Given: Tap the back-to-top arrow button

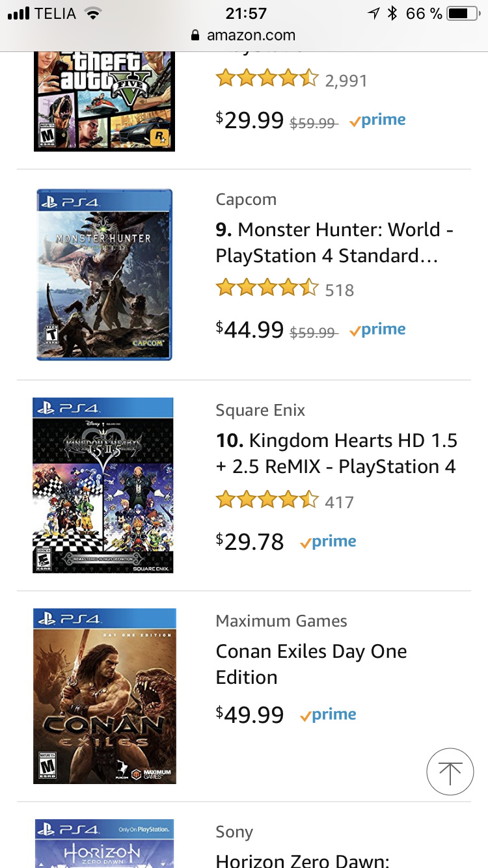Looking at the screenshot, I should 450,772.
